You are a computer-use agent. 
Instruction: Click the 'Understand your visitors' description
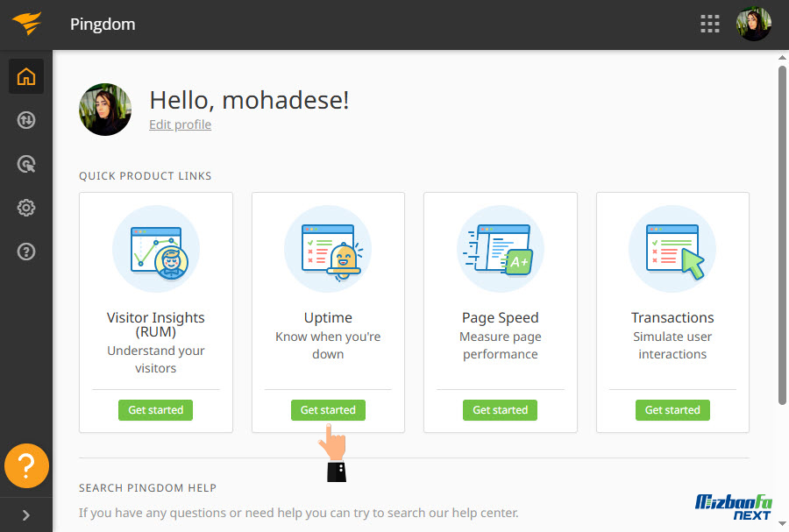(x=155, y=359)
